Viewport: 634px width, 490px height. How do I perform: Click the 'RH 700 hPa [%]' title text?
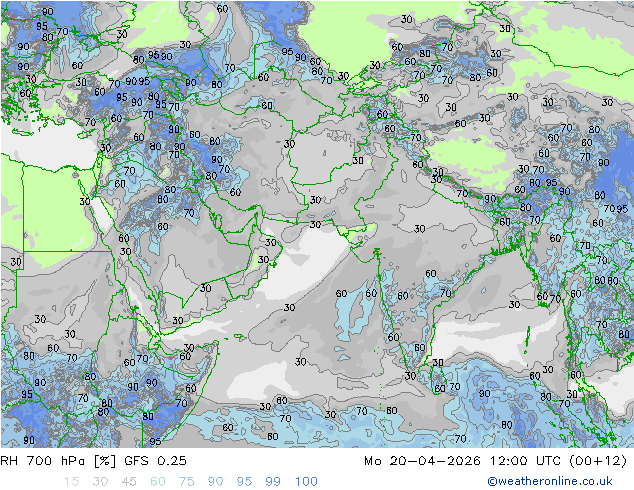pos(58,461)
